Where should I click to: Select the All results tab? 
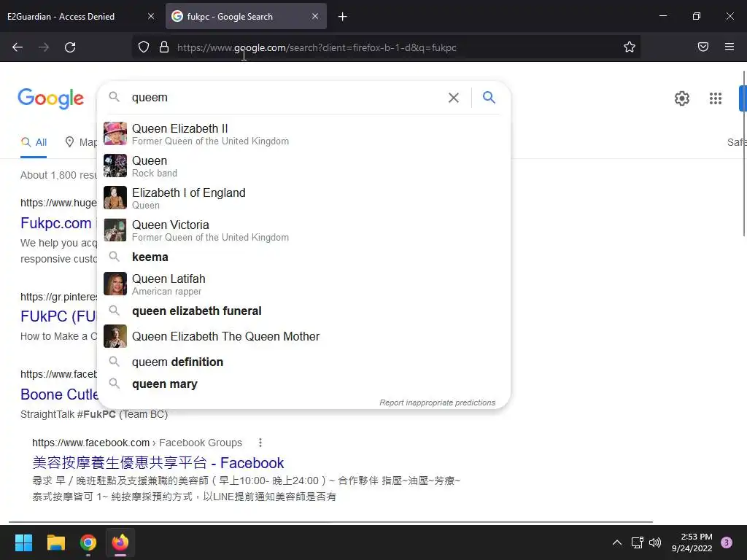(34, 142)
